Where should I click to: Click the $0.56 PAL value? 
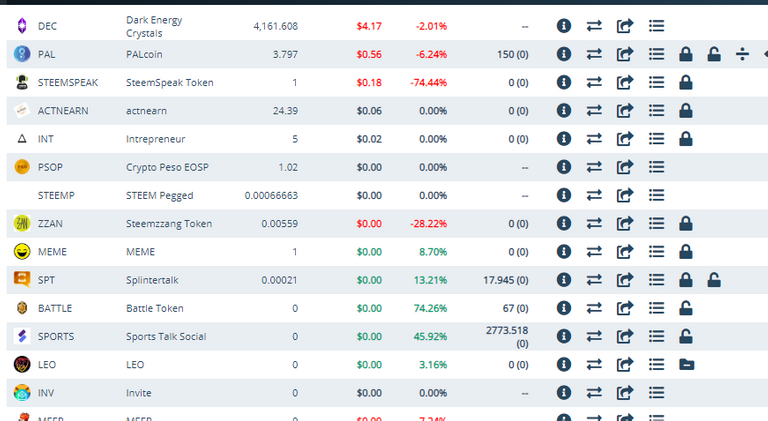(369, 54)
